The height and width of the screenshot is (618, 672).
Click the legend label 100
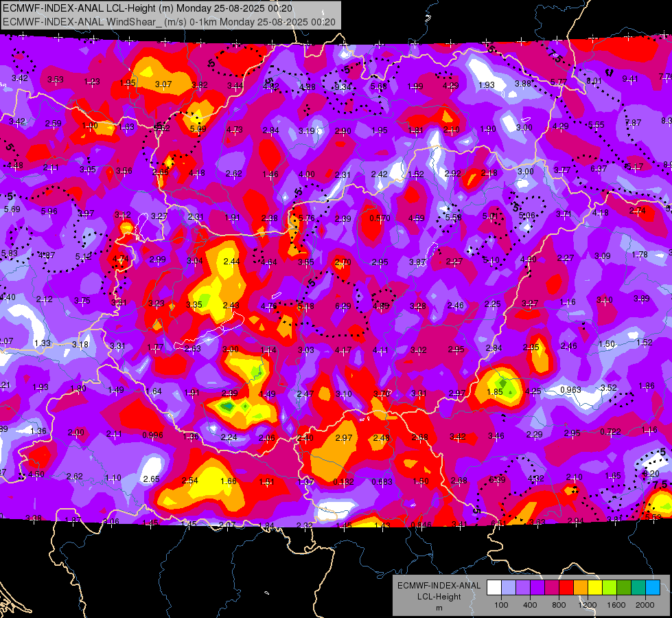click(501, 605)
